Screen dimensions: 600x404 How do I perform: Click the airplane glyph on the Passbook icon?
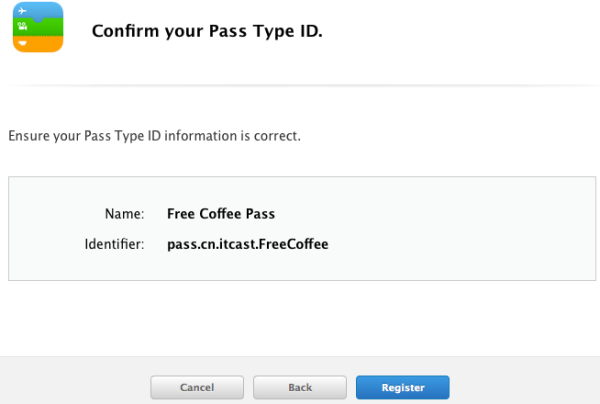tap(23, 11)
